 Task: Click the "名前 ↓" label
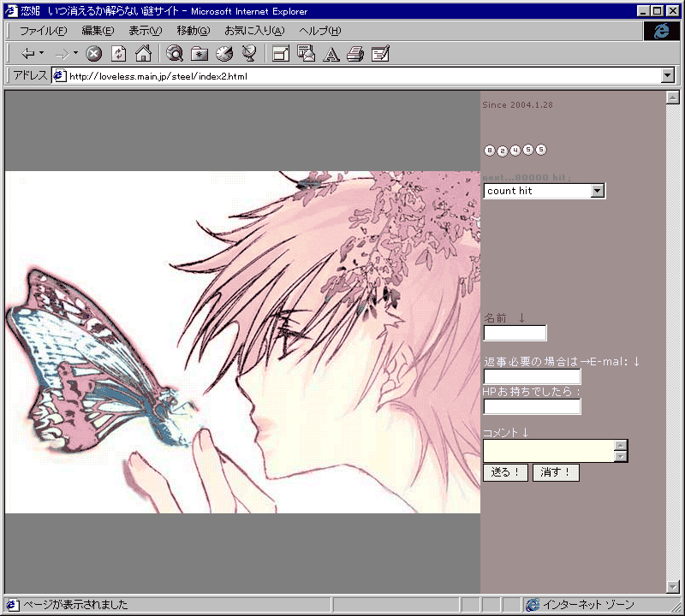tap(504, 317)
